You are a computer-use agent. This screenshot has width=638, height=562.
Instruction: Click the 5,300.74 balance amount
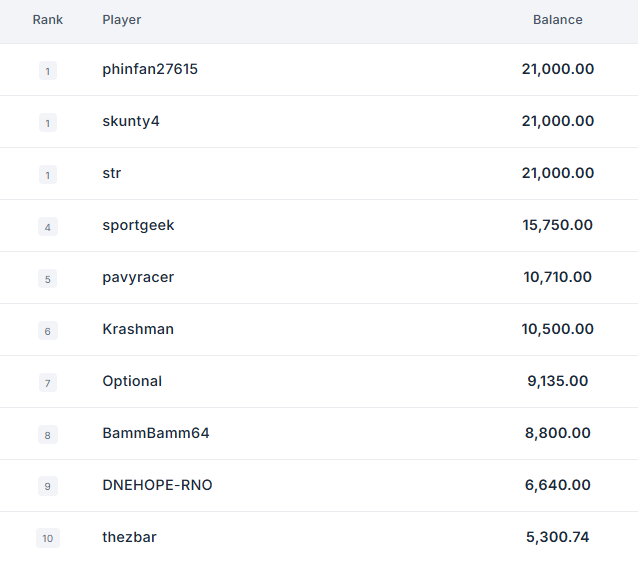[557, 537]
